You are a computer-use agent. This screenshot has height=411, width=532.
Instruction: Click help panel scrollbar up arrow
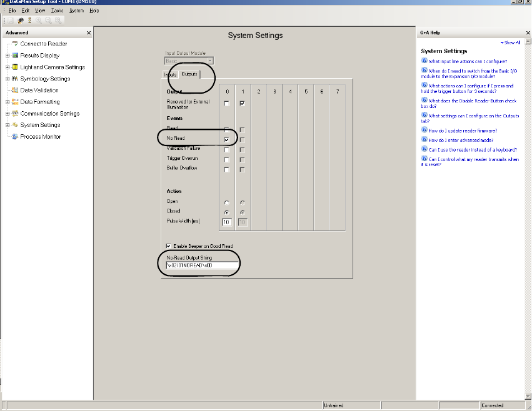(x=528, y=41)
